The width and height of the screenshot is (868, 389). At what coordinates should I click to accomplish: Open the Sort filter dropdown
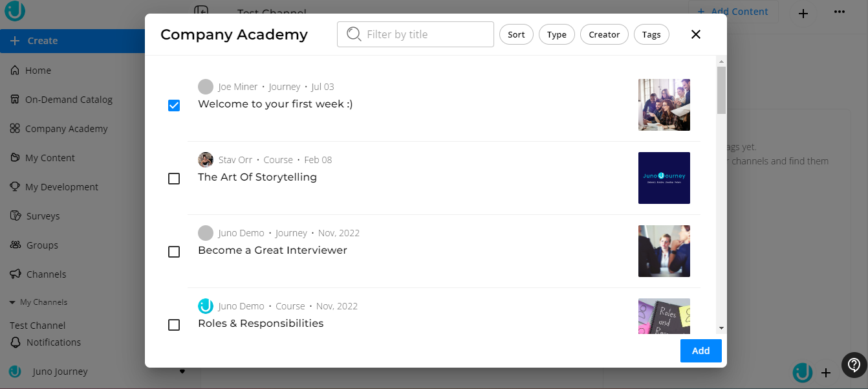point(516,35)
